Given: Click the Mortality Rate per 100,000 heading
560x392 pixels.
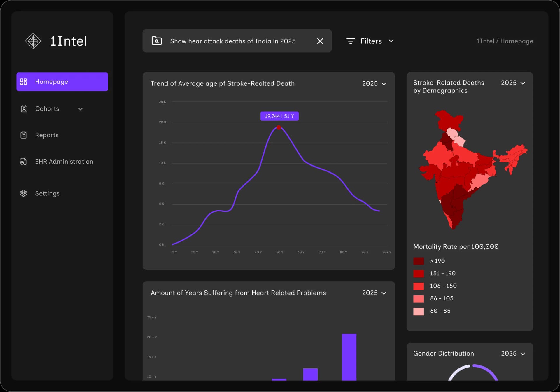Looking at the screenshot, I should 456,247.
